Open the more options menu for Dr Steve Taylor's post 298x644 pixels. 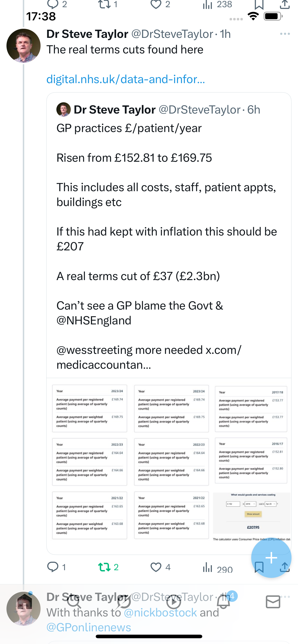click(x=285, y=34)
